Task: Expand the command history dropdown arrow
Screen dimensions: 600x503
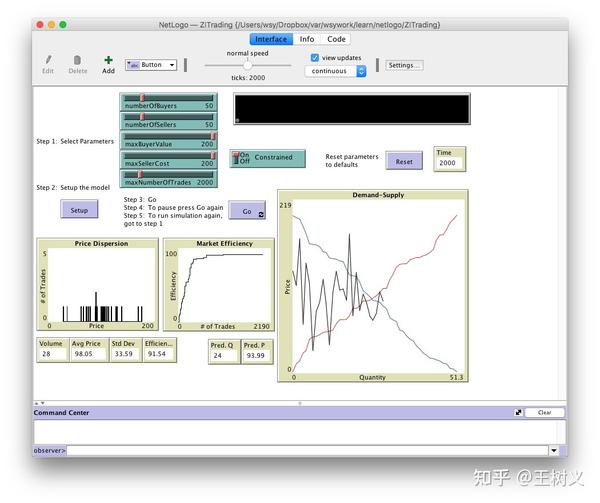Action: [554, 451]
